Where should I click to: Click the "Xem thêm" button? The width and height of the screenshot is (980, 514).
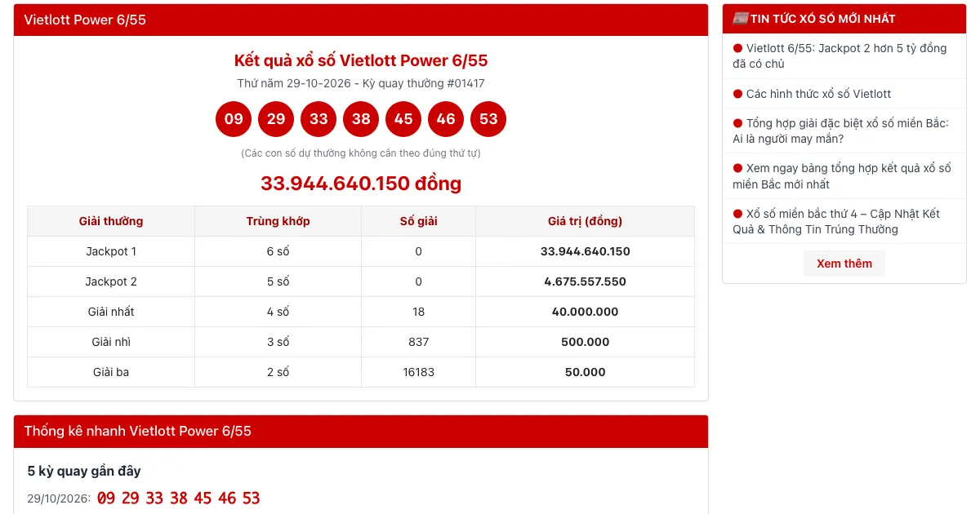click(x=844, y=264)
